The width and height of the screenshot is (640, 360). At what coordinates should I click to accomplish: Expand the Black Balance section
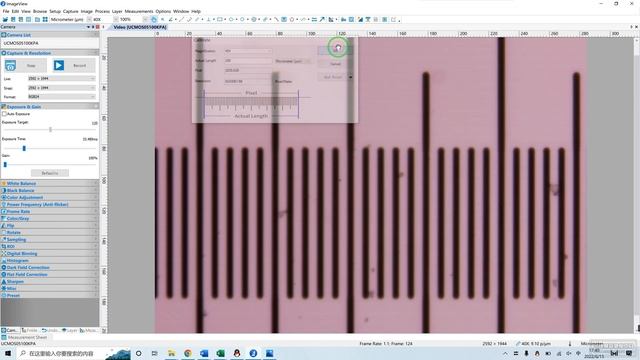[49, 190]
